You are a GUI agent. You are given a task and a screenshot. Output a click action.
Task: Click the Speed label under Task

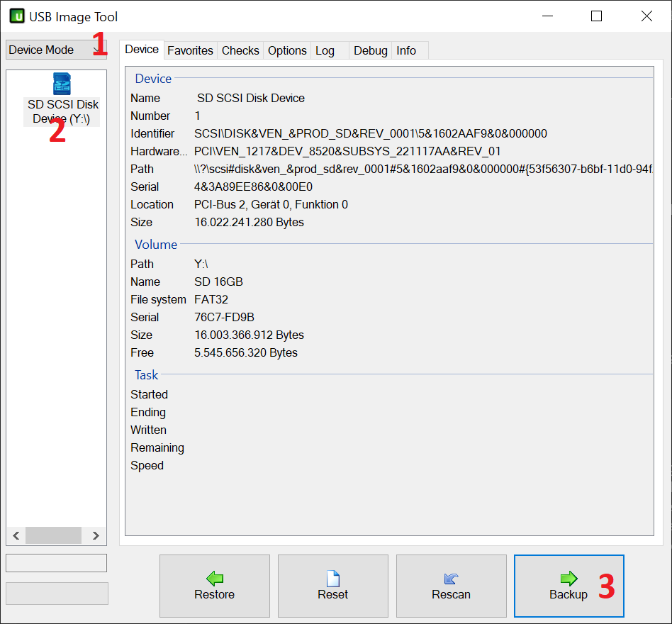point(147,465)
